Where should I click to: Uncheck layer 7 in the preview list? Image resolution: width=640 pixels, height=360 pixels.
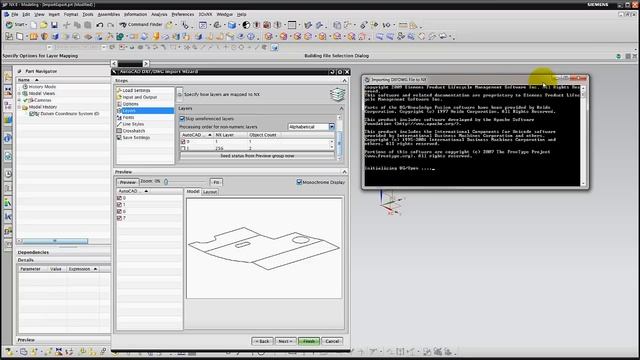point(120,218)
